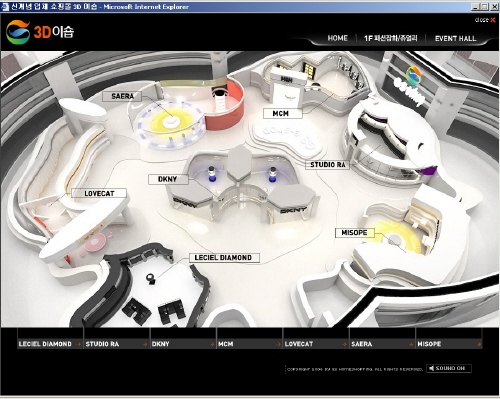Go to DKNY in the bottom navigation bar
The height and width of the screenshot is (399, 500).
(183, 344)
